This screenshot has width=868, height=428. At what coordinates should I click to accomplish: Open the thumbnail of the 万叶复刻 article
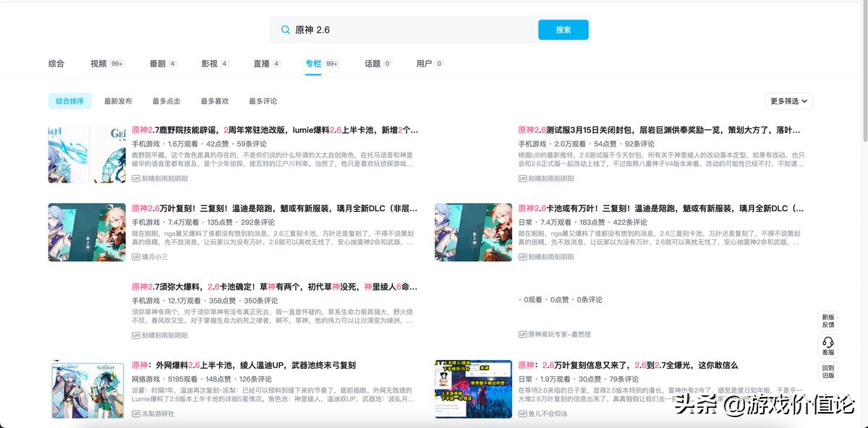tap(87, 231)
